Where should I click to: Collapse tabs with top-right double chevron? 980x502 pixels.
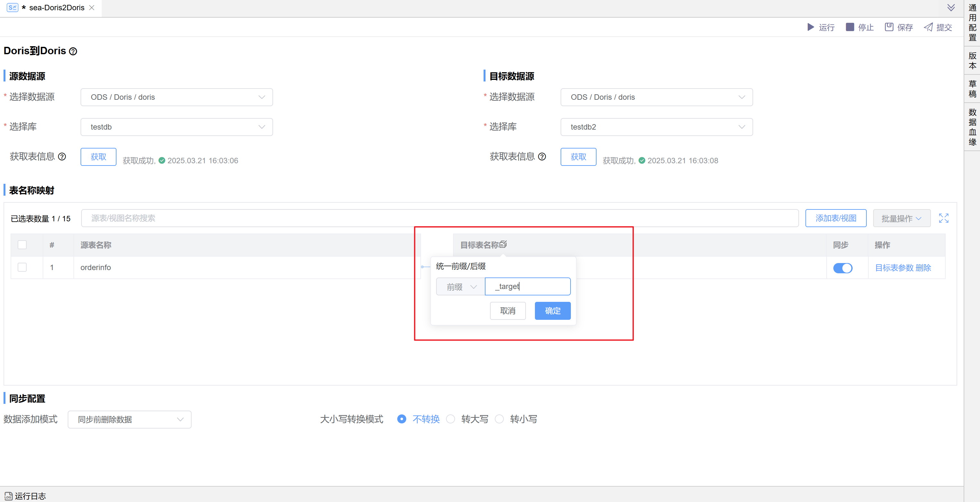(951, 8)
